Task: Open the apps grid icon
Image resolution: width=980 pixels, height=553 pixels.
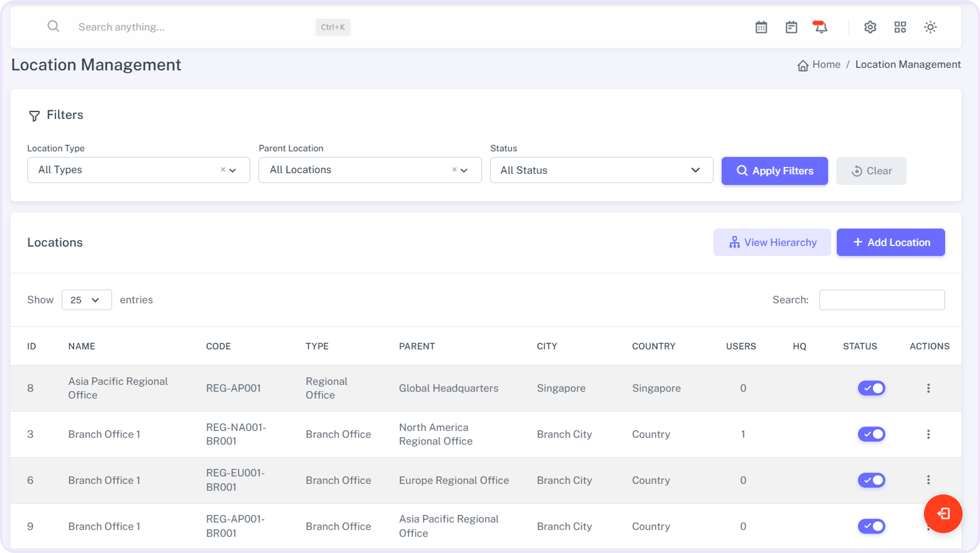Action: (900, 27)
